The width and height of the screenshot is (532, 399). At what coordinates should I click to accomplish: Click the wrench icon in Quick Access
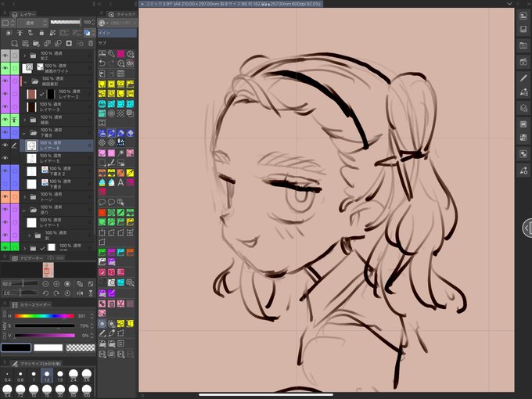[111, 54]
